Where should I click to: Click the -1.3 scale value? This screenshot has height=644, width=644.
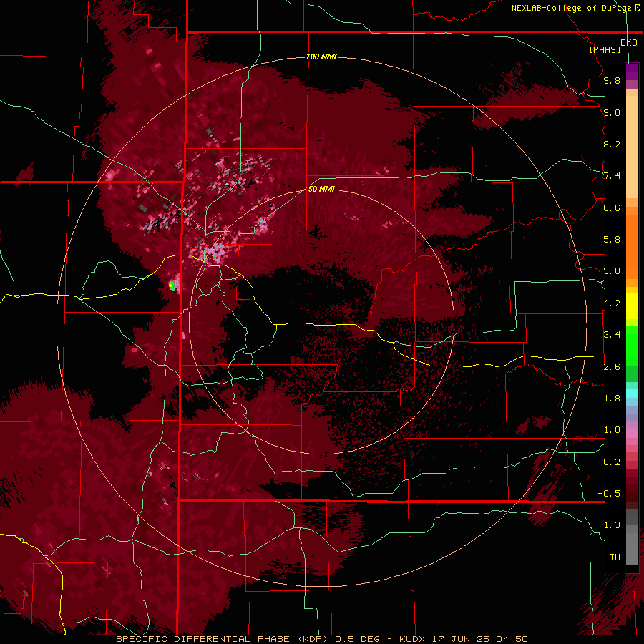pos(609,525)
